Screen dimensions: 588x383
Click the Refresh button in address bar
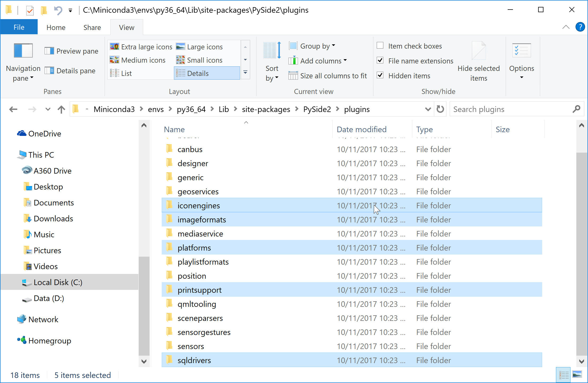tap(440, 109)
